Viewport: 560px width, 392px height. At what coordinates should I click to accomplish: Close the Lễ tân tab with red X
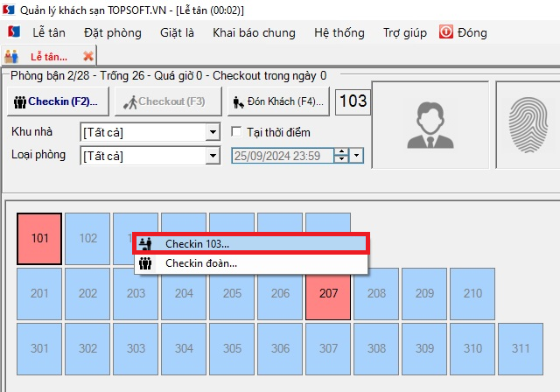[87, 56]
